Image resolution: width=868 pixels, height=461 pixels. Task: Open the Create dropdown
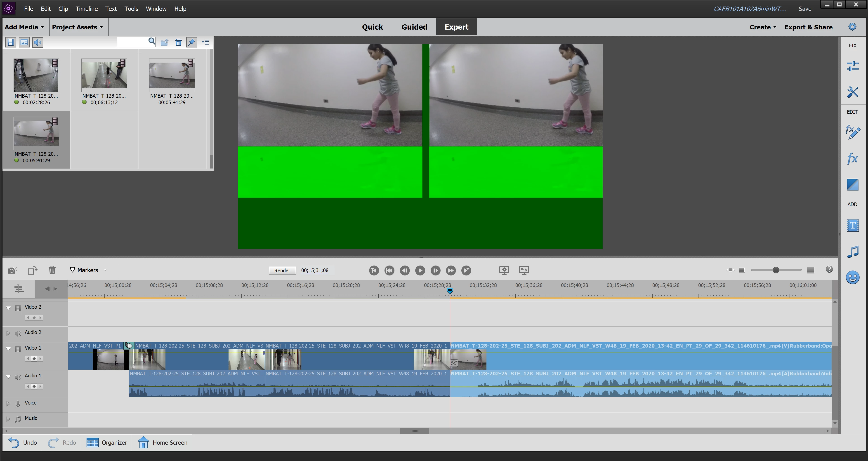pos(762,27)
